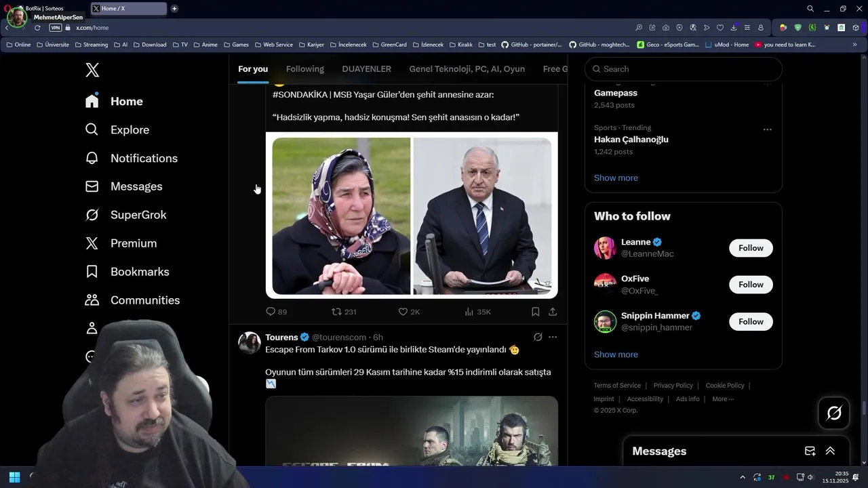This screenshot has width=868, height=488.
Task: Open Windows Start menu
Action: pos(14,477)
